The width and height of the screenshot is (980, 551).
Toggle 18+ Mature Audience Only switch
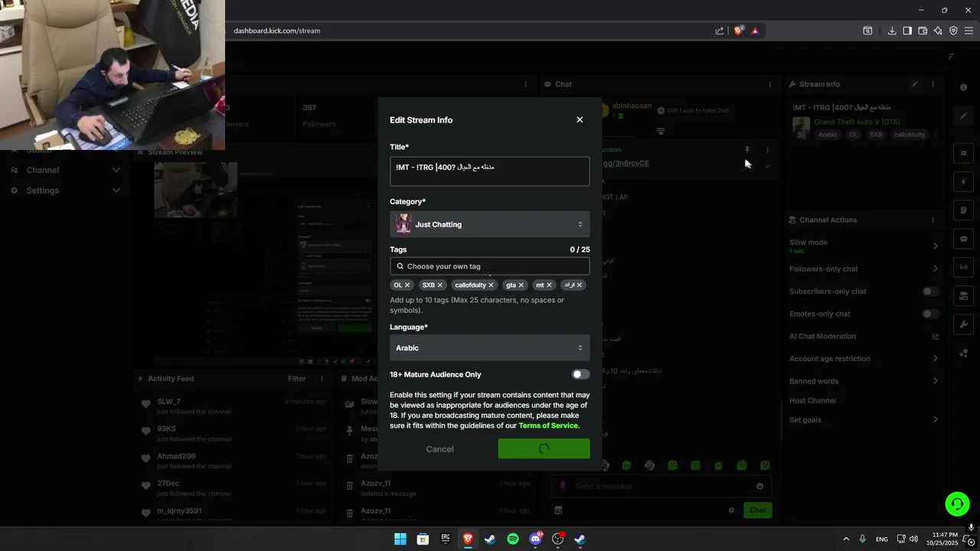581,374
